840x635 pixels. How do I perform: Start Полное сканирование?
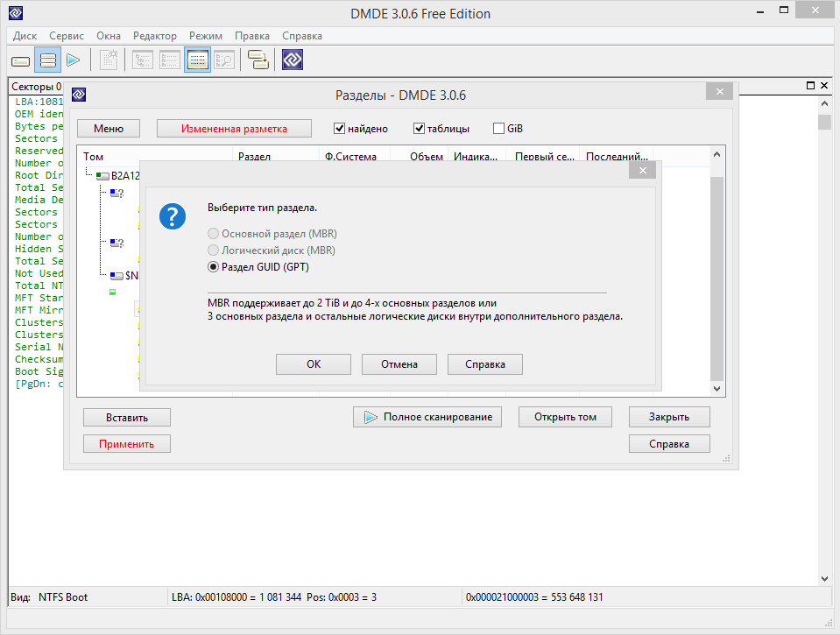pos(427,417)
